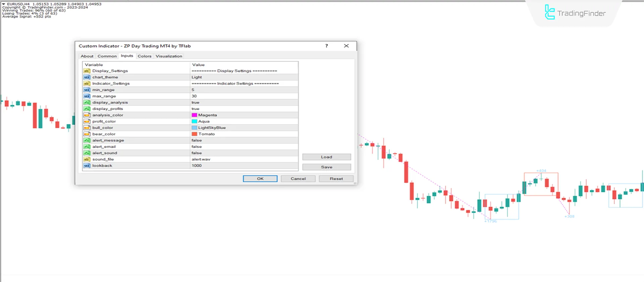Click the bull_color row icon

[87, 128]
